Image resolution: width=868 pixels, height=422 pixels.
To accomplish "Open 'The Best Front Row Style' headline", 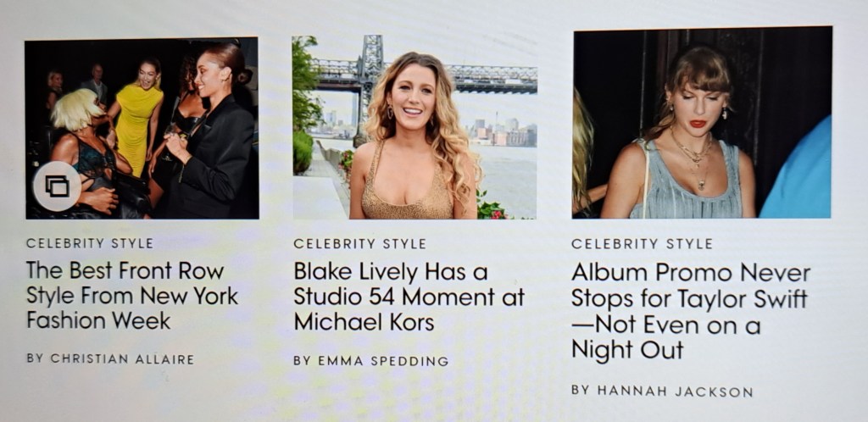I will point(131,296).
